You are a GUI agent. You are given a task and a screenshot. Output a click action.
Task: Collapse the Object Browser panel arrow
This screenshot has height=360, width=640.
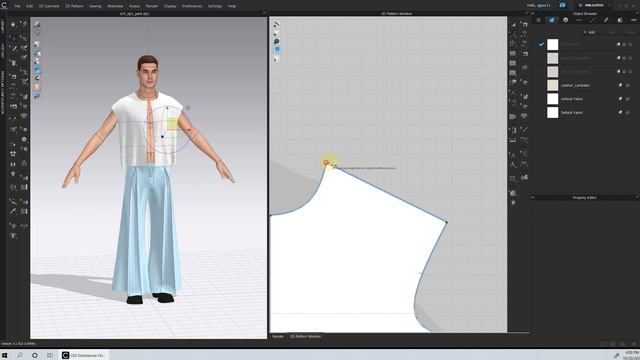click(533, 13)
